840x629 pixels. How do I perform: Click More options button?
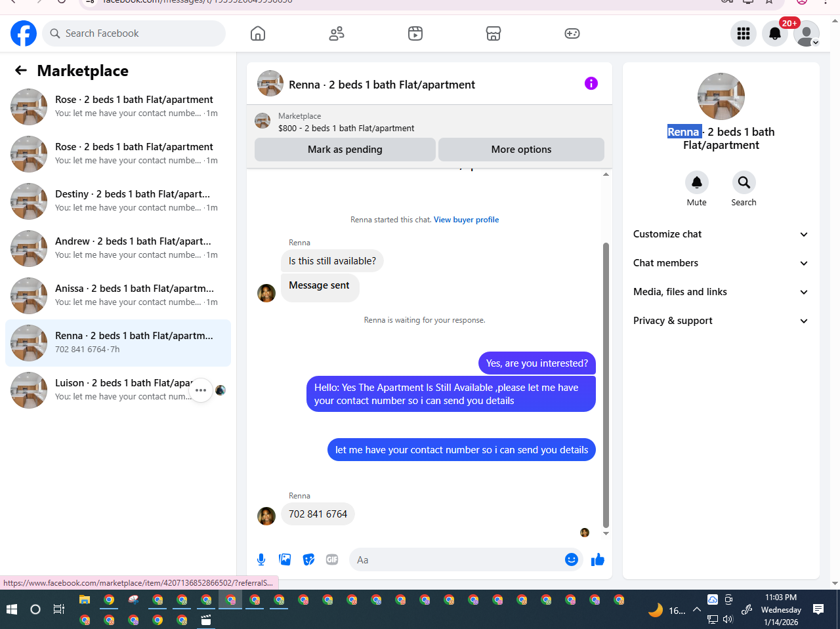521,150
